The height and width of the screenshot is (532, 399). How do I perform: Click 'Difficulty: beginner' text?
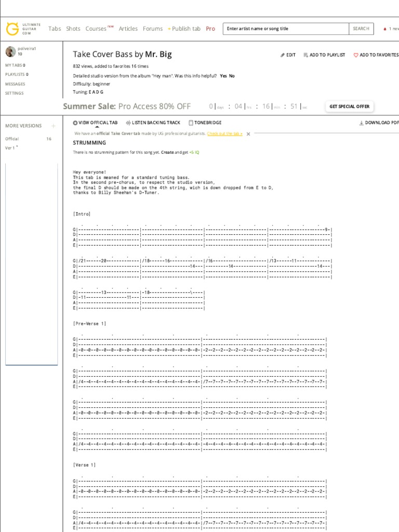click(91, 84)
